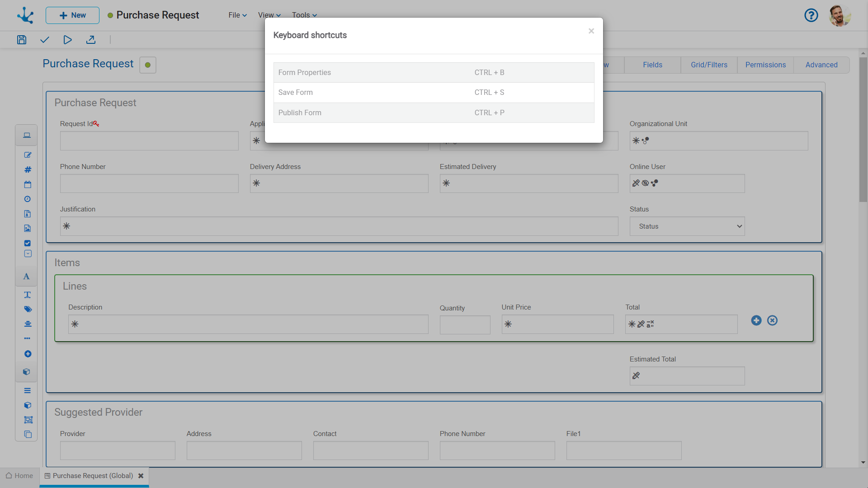The height and width of the screenshot is (488, 868).
Task: Close the Keyboard shortcuts dialog
Action: (x=591, y=31)
